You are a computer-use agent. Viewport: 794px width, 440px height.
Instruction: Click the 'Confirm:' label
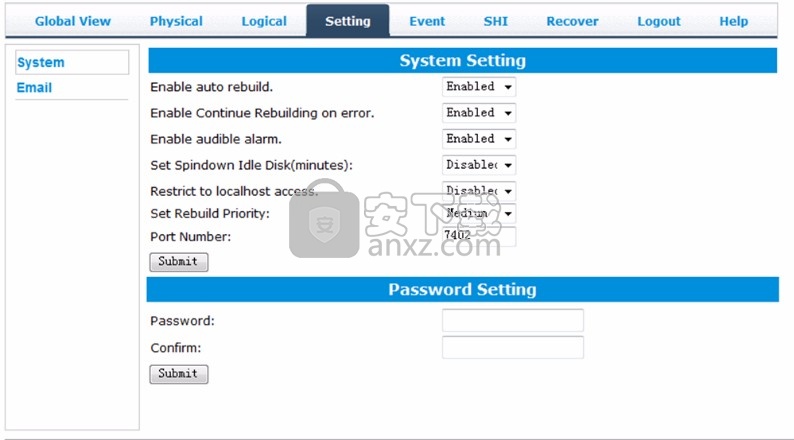coord(176,348)
